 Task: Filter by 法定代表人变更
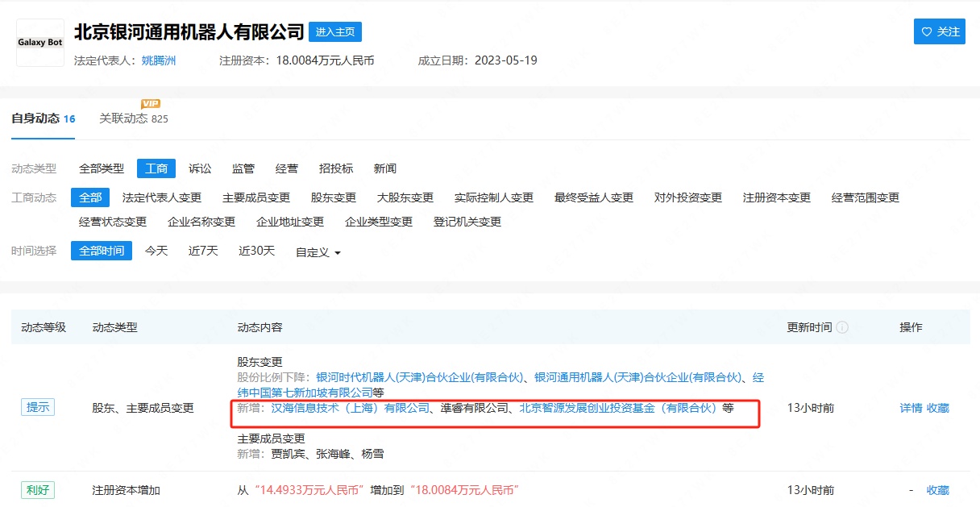coord(162,197)
